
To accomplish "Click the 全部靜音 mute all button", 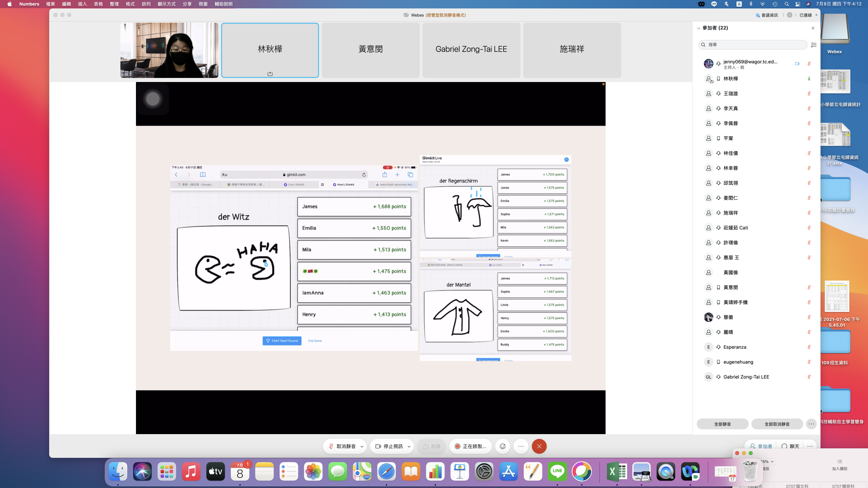I will tap(722, 424).
